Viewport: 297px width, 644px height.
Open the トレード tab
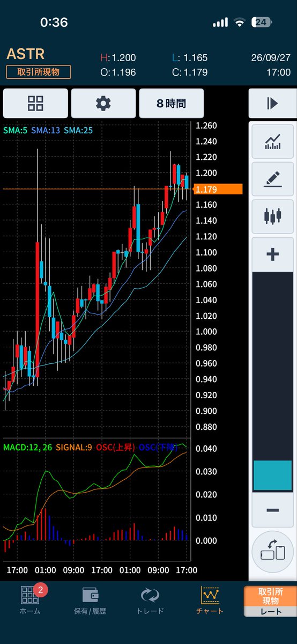tap(150, 600)
